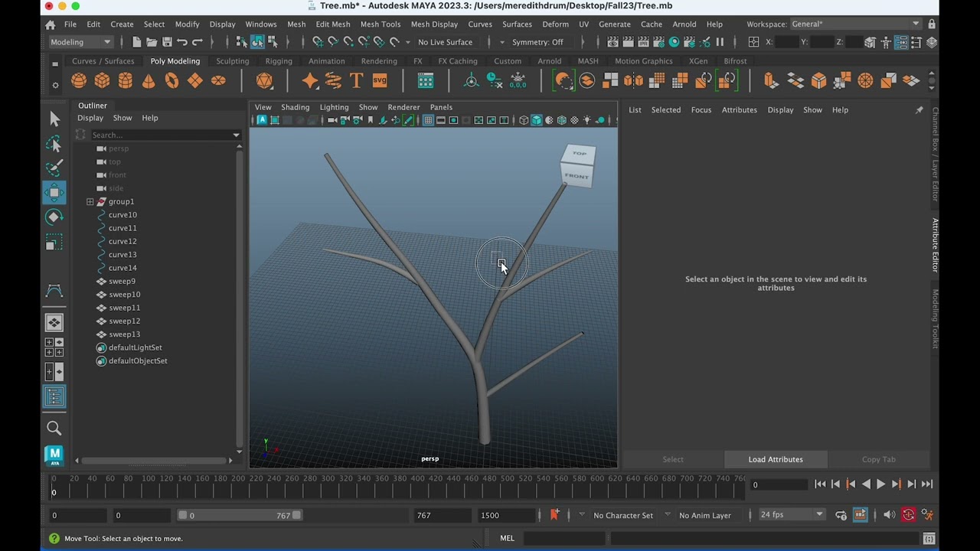Activate the Lasso select tool
Image resolution: width=980 pixels, height=551 pixels.
[x=54, y=143]
